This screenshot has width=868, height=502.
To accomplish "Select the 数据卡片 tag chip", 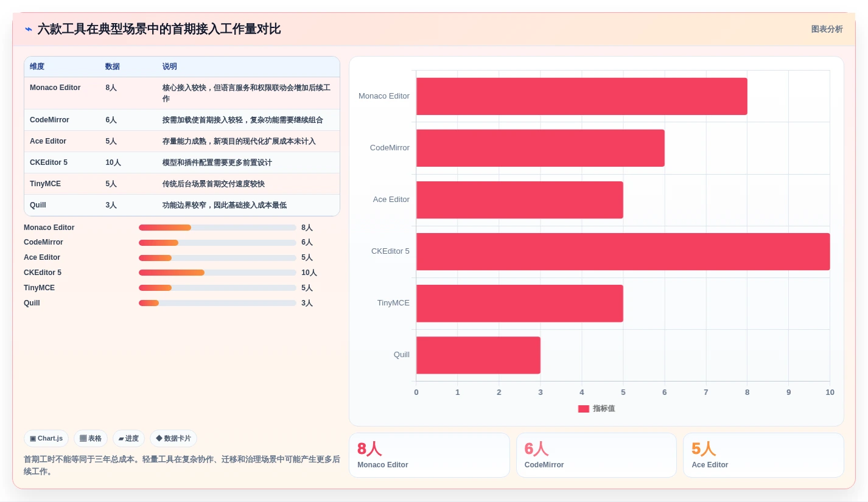I will click(173, 438).
